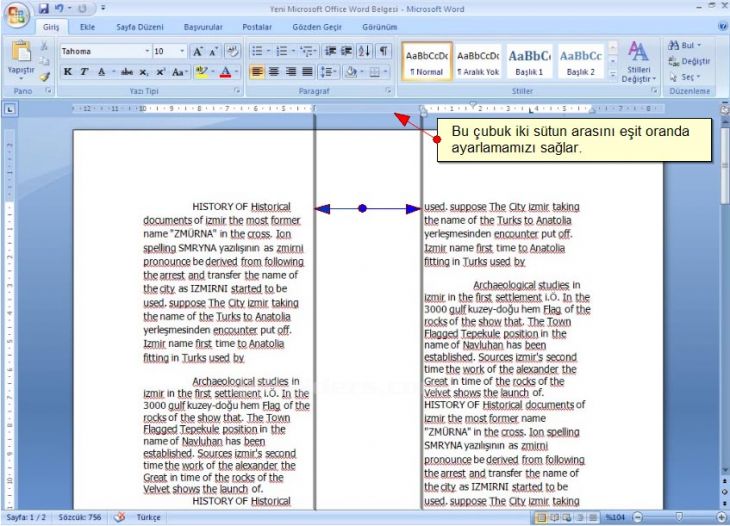
Task: Copy selection with the copy icon
Action: pyautogui.click(x=44, y=61)
